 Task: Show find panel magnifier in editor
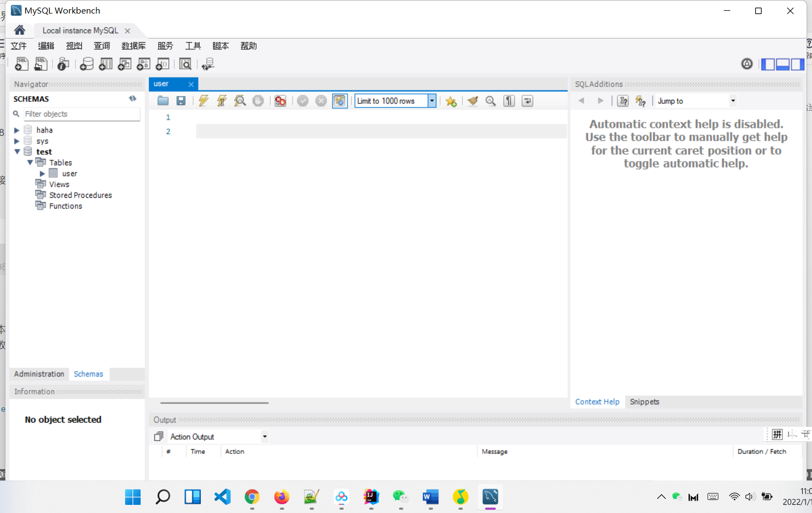pyautogui.click(x=491, y=101)
